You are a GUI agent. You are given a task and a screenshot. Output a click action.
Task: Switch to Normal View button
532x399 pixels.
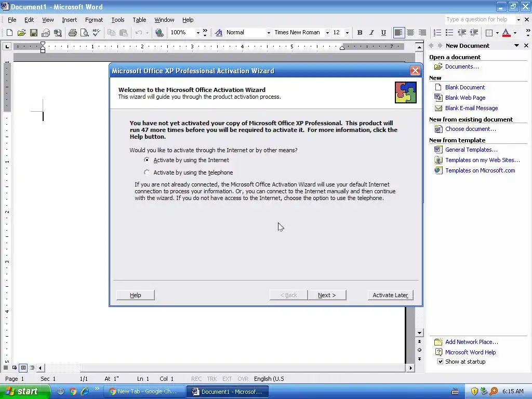coord(6,367)
